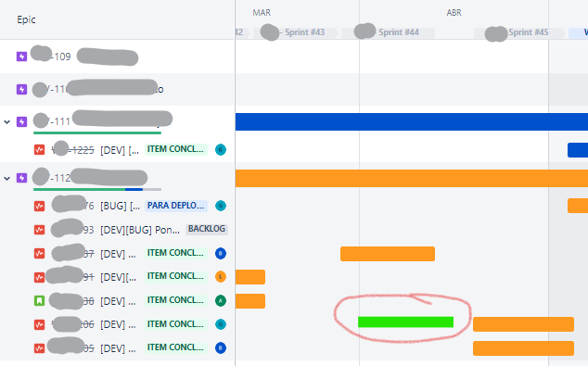Click the bug icon on the BACKLOG row
Image resolution: width=588 pixels, height=366 pixels.
point(39,229)
